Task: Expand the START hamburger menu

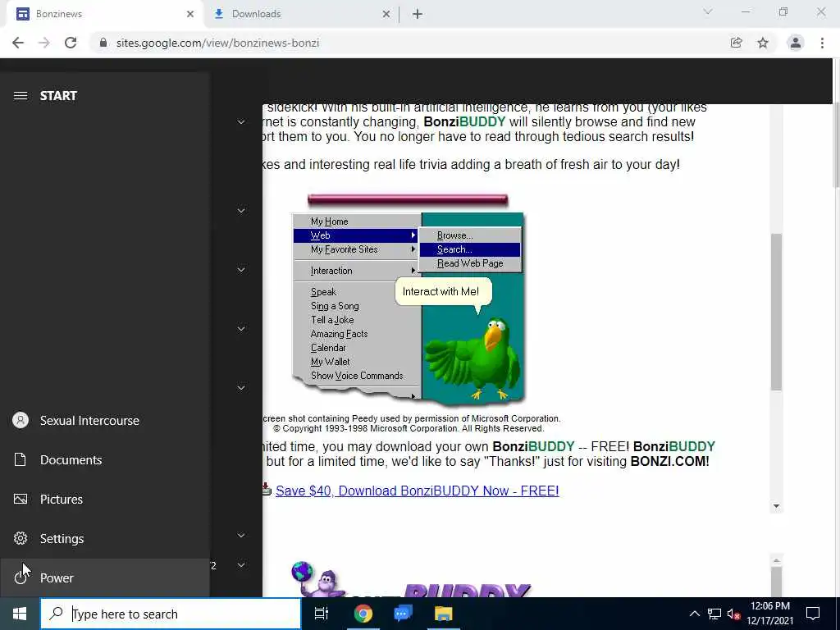Action: (21, 96)
